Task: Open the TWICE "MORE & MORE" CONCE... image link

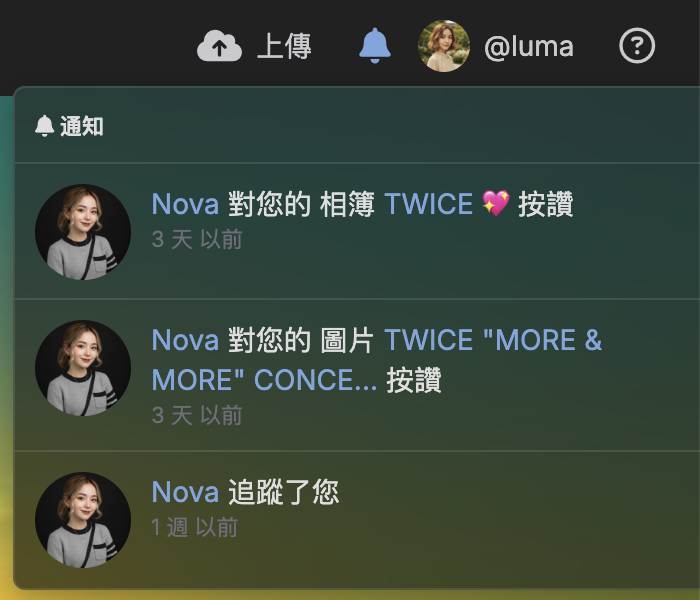Action: (x=377, y=360)
